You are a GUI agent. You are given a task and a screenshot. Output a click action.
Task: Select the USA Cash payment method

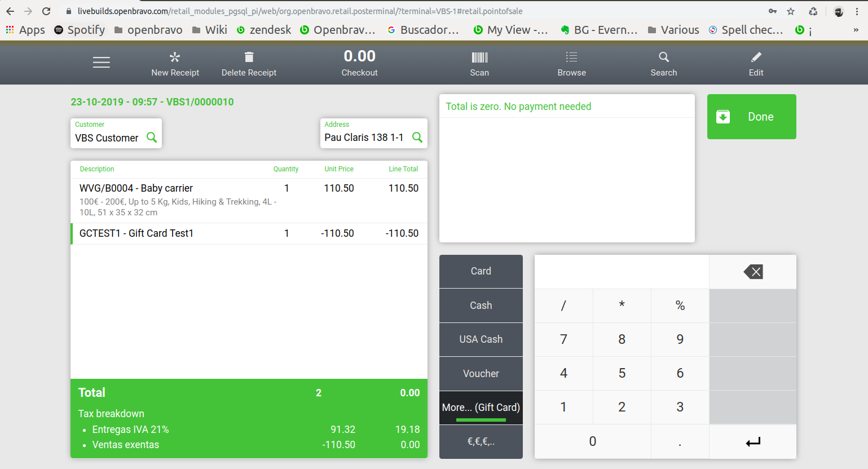(x=481, y=339)
